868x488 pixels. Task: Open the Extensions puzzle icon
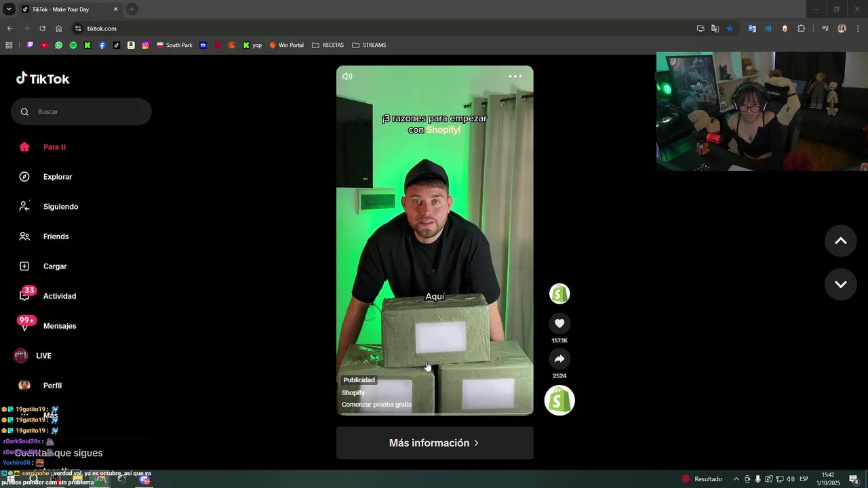click(802, 28)
